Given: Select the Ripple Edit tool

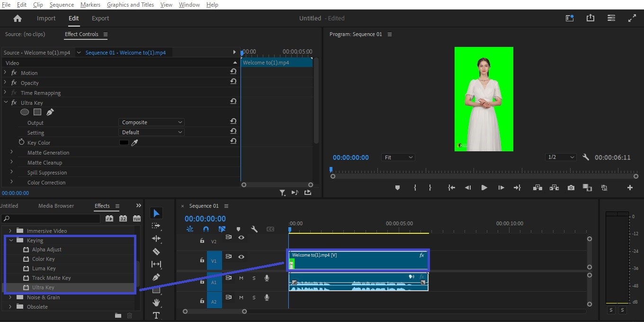Looking at the screenshot, I should click(156, 239).
